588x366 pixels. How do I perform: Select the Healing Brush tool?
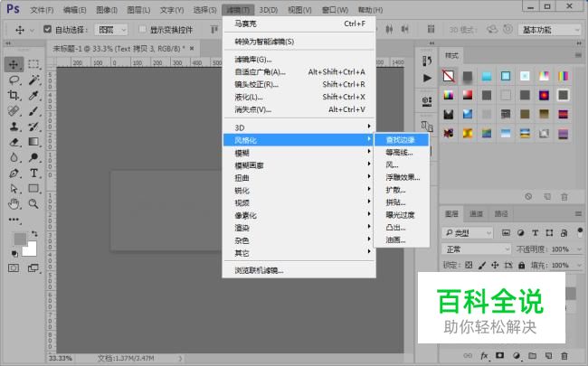coord(14,111)
